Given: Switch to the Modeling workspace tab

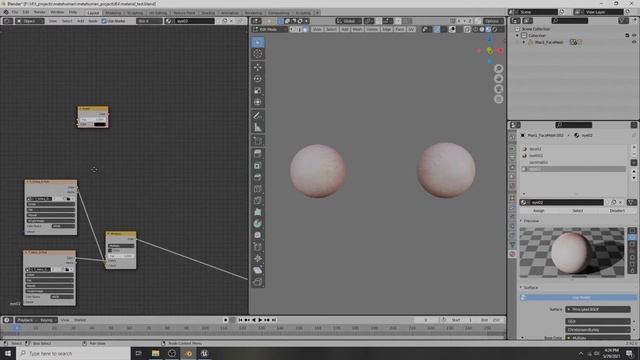Looking at the screenshot, I should [x=113, y=13].
